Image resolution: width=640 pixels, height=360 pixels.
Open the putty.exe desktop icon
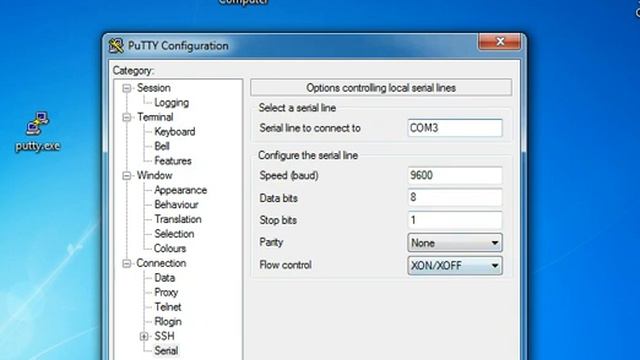[37, 131]
